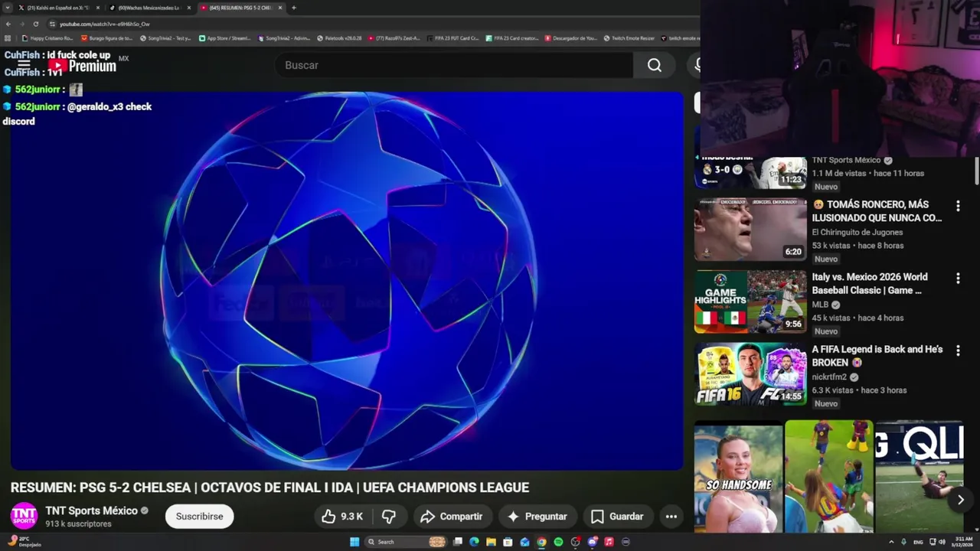Open TNT Sports México channel name link
The width and height of the screenshot is (980, 551).
pos(91,510)
